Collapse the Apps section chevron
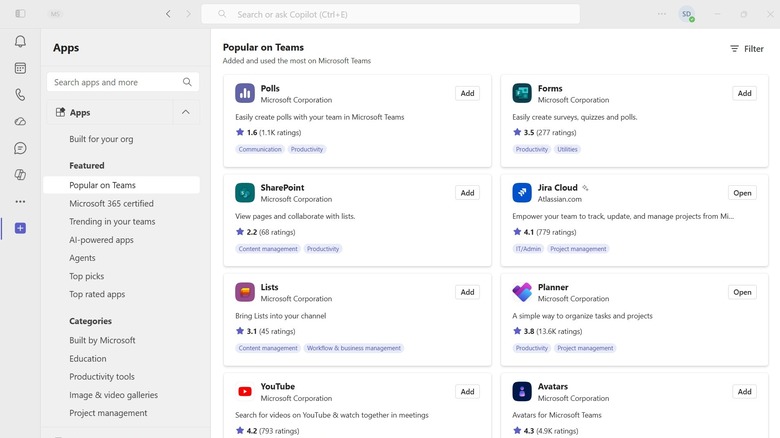The width and height of the screenshot is (780, 438). point(186,112)
